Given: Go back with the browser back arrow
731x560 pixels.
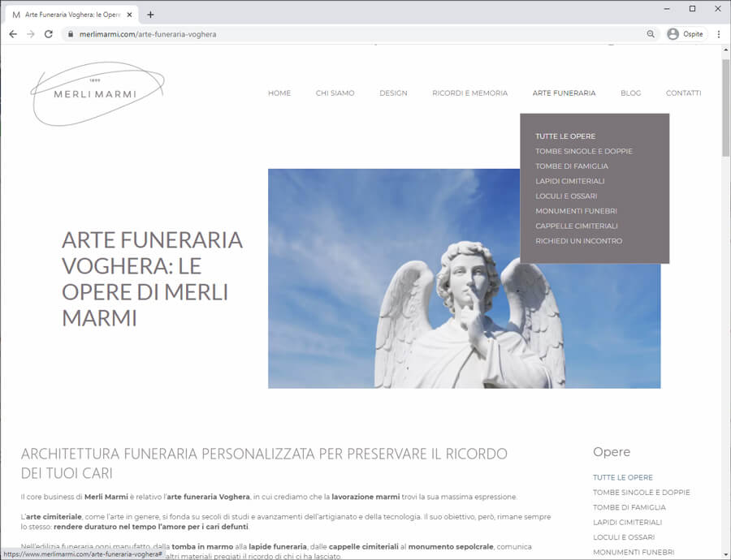Looking at the screenshot, I should click(13, 34).
